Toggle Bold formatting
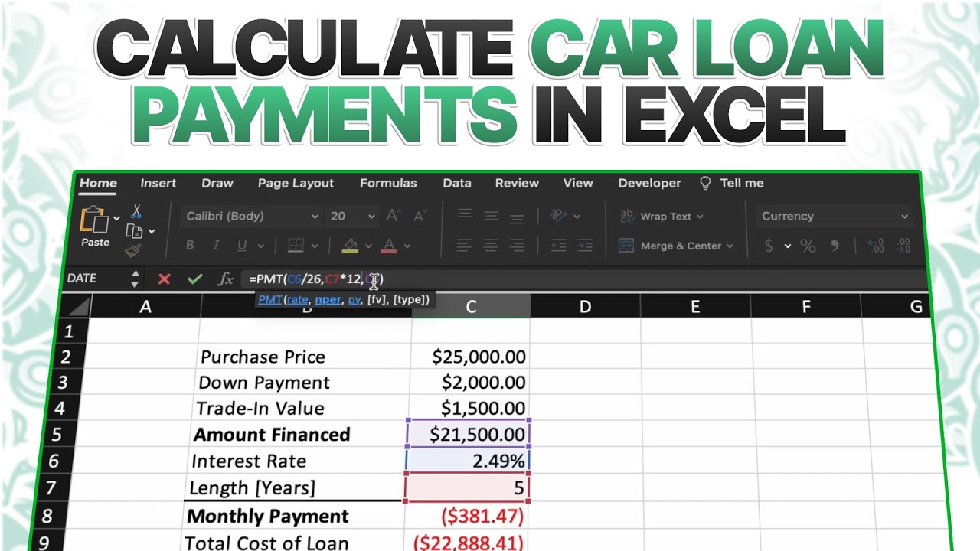The width and height of the screenshot is (980, 551). (x=190, y=246)
